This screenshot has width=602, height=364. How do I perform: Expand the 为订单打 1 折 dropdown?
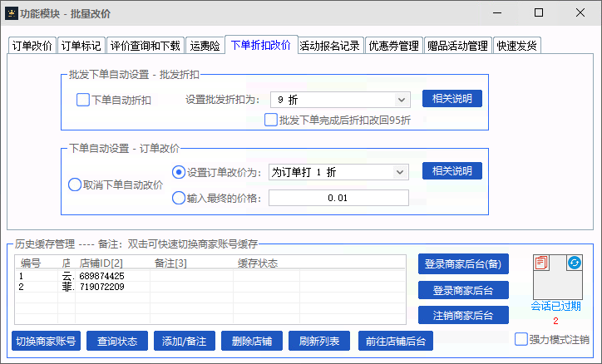[x=339, y=172]
